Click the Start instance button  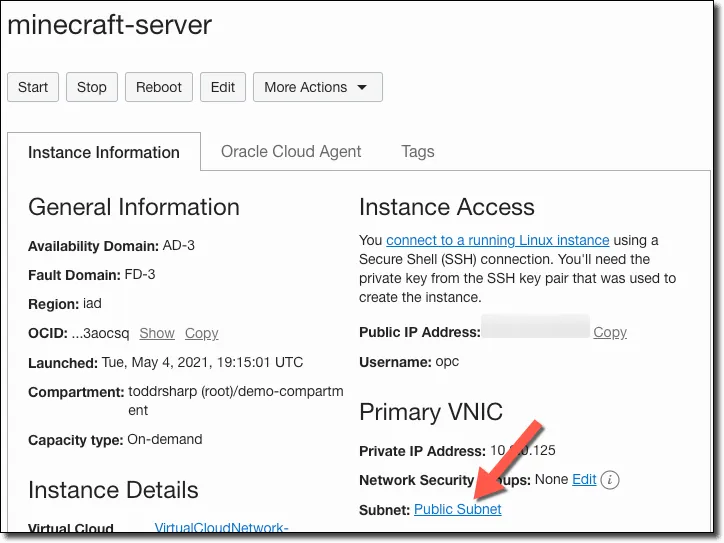tap(33, 87)
